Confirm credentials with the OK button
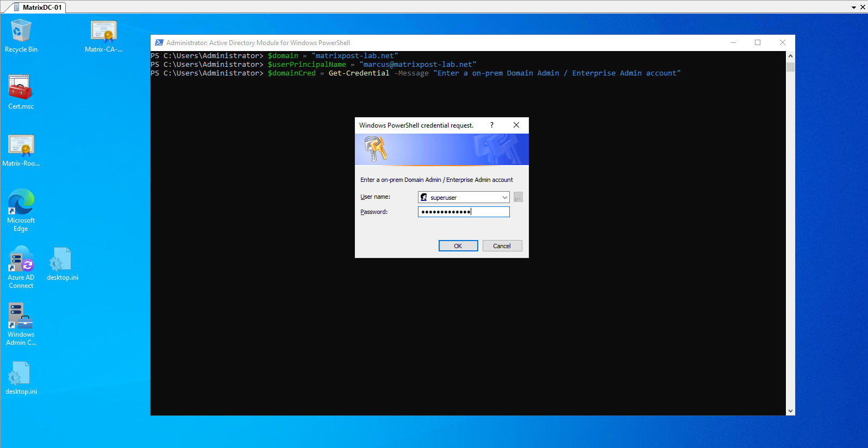Screen dimensions: 868x448 click(458, 246)
